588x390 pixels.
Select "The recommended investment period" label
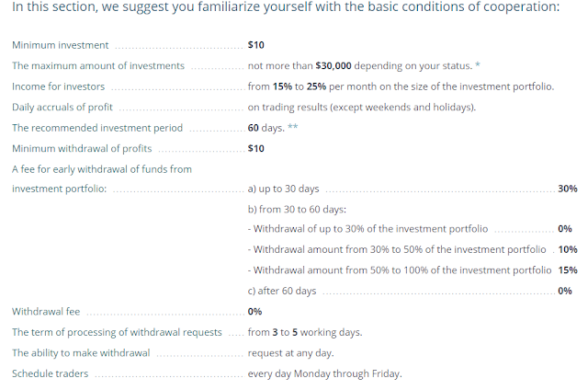pos(97,128)
